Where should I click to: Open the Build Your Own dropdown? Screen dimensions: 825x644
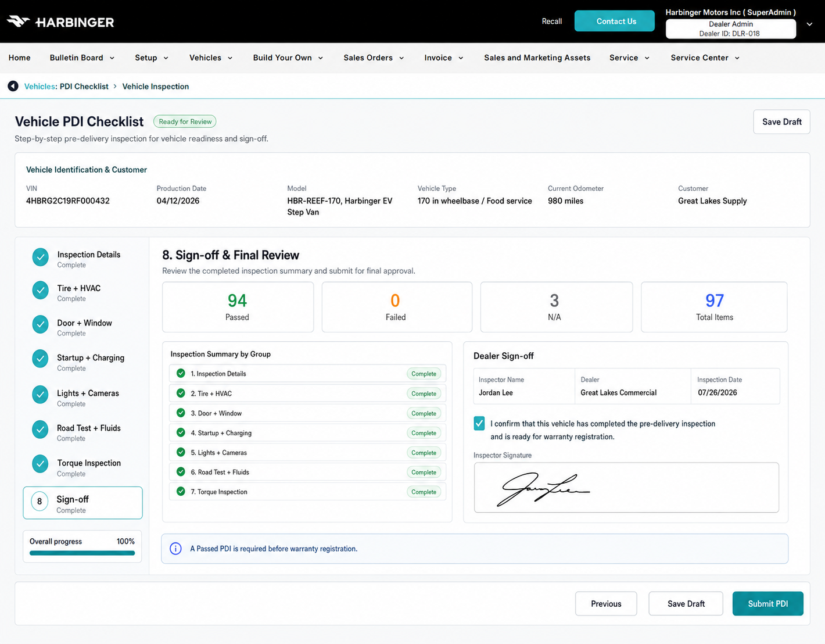pos(288,58)
